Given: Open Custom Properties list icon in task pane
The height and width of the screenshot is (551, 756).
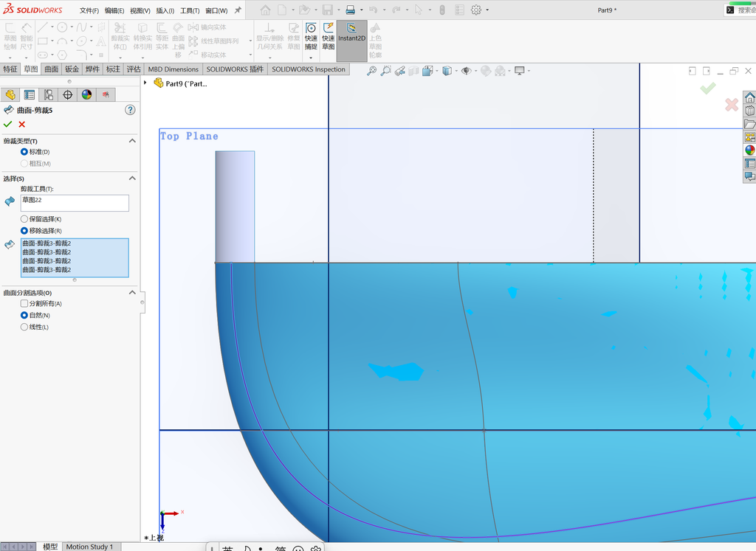Looking at the screenshot, I should coord(750,163).
